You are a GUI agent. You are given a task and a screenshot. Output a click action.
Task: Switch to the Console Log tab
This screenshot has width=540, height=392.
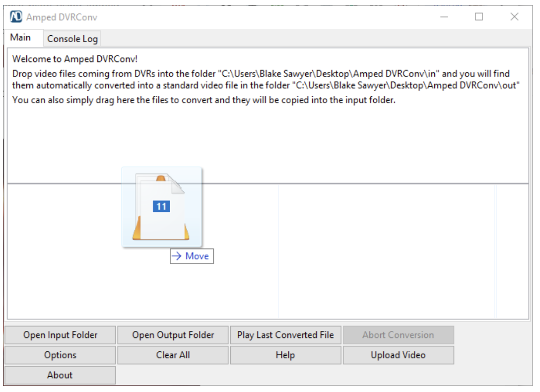[72, 39]
